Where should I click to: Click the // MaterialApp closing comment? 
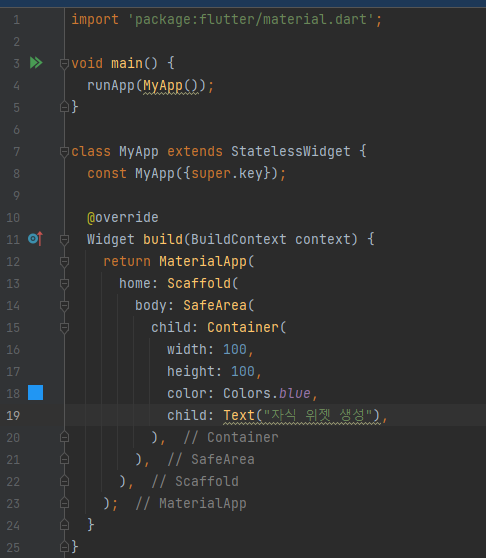pyautogui.click(x=191, y=504)
